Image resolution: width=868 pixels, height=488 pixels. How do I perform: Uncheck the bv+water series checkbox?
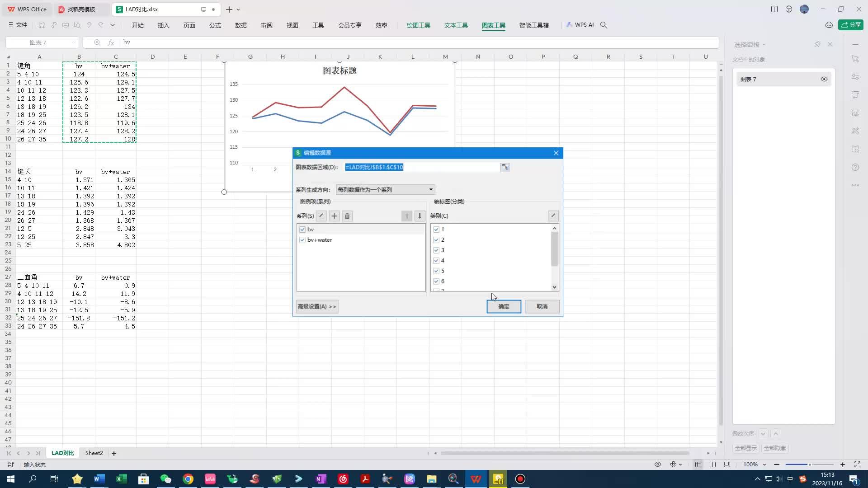click(x=302, y=240)
